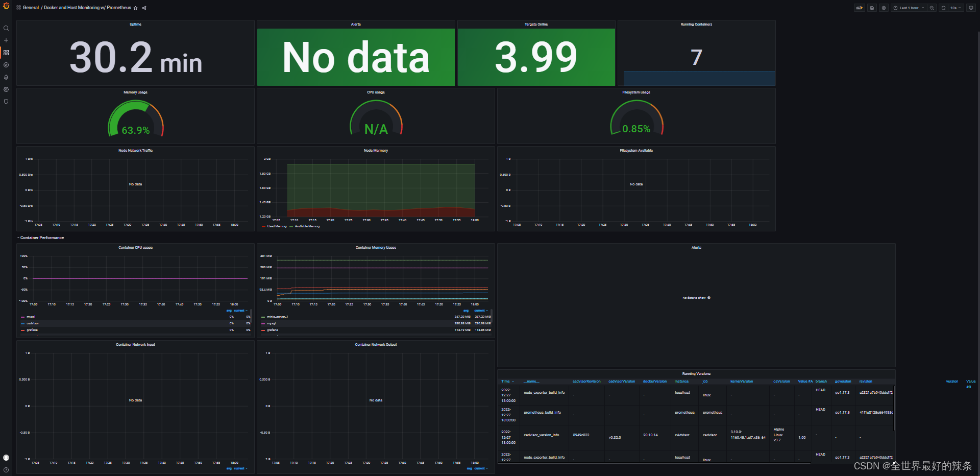Open the Node Memory panel title menu

pyautogui.click(x=376, y=151)
